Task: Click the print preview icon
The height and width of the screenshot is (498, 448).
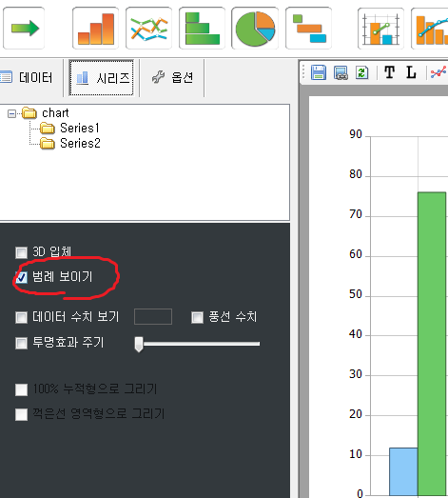Action: [341, 72]
